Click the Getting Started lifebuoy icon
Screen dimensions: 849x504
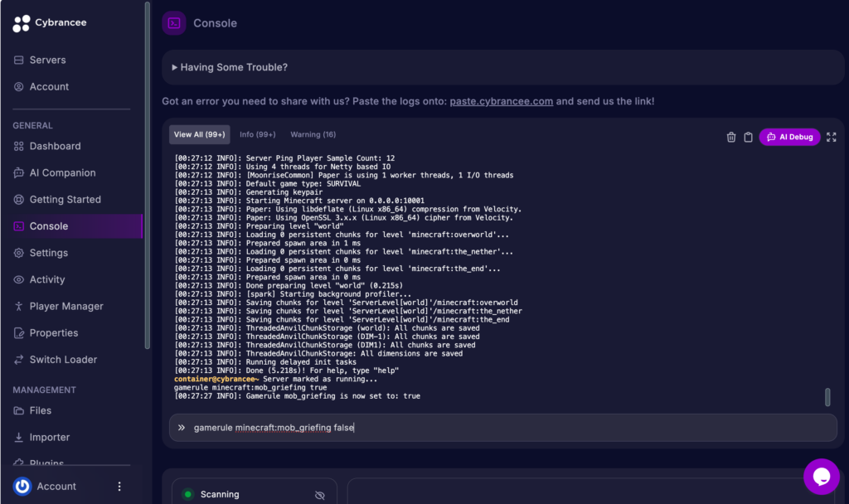click(x=19, y=199)
